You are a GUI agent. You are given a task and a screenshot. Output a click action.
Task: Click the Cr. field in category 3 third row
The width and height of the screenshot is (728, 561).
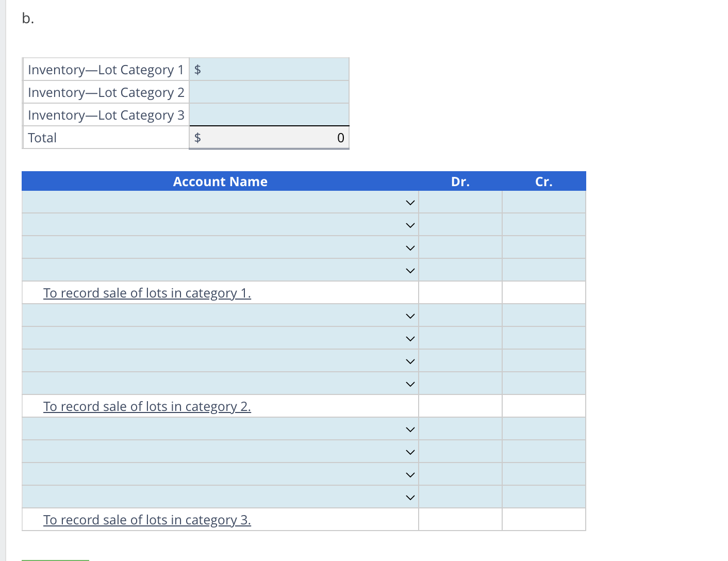[544, 474]
